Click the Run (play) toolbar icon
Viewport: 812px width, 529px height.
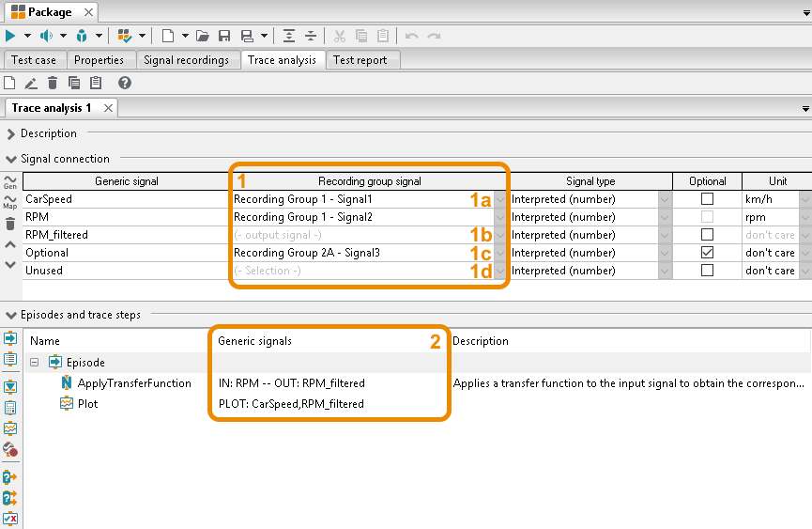(x=9, y=36)
